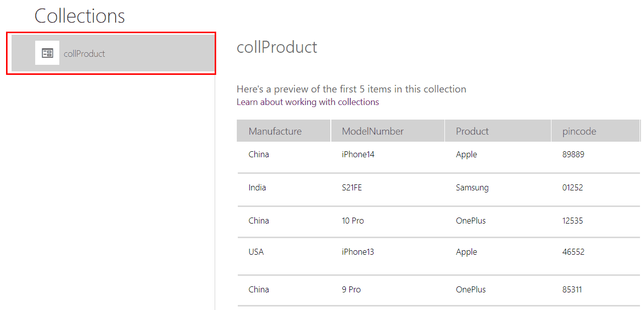
Task: Click pincode value 85311
Action: [x=572, y=289]
